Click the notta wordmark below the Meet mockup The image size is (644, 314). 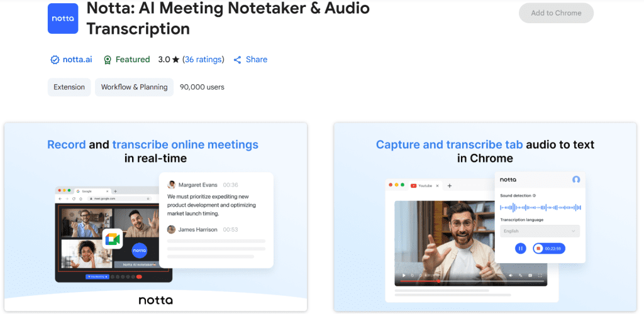pyautogui.click(x=156, y=300)
